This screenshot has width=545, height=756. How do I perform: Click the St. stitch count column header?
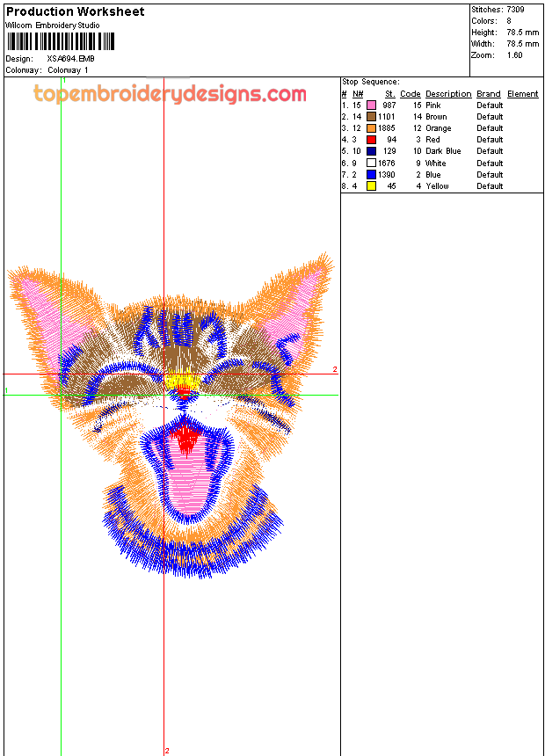389,94
